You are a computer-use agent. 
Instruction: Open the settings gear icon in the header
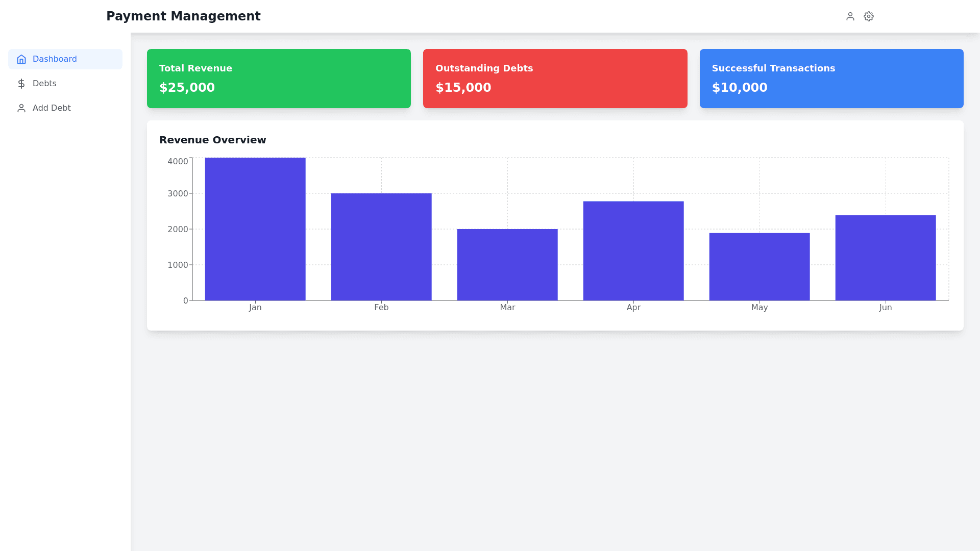(x=868, y=16)
